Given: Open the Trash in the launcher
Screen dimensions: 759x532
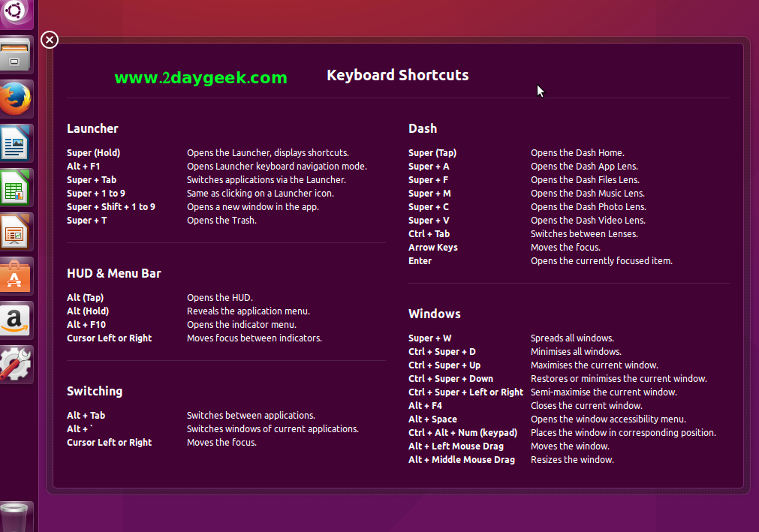Looking at the screenshot, I should [x=16, y=518].
